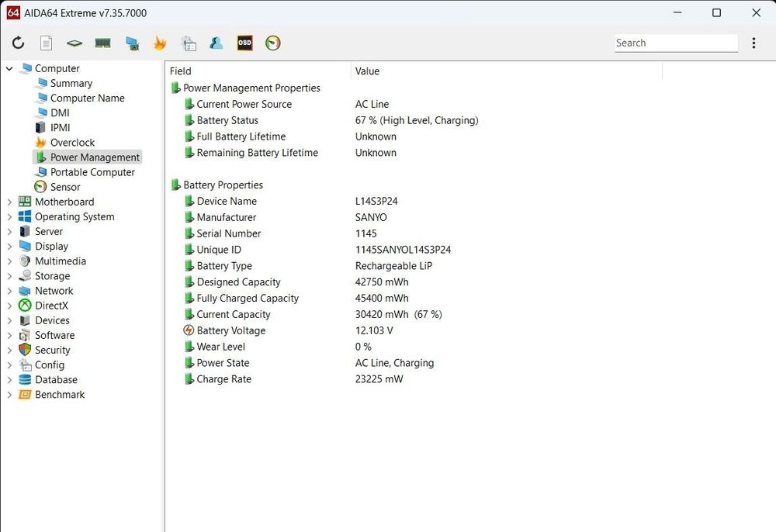The width and height of the screenshot is (776, 532).
Task: Open the DMI tree item
Action: coord(60,112)
